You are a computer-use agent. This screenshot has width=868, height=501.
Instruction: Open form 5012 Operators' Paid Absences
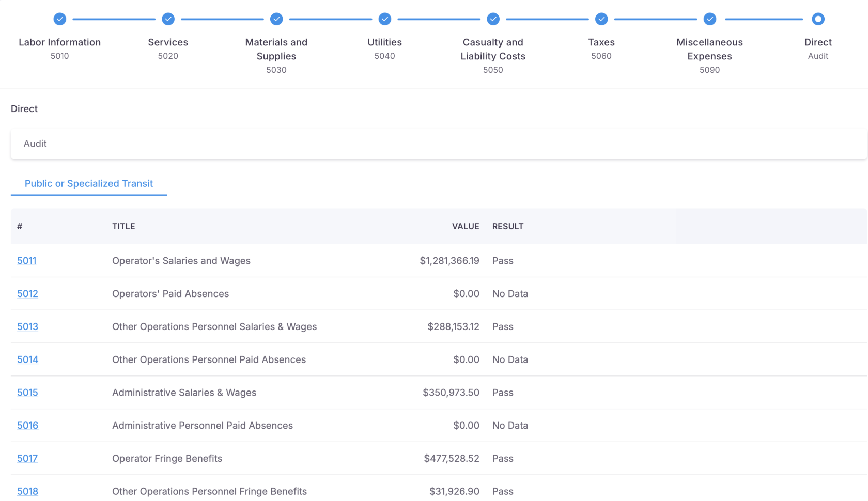[x=27, y=293]
